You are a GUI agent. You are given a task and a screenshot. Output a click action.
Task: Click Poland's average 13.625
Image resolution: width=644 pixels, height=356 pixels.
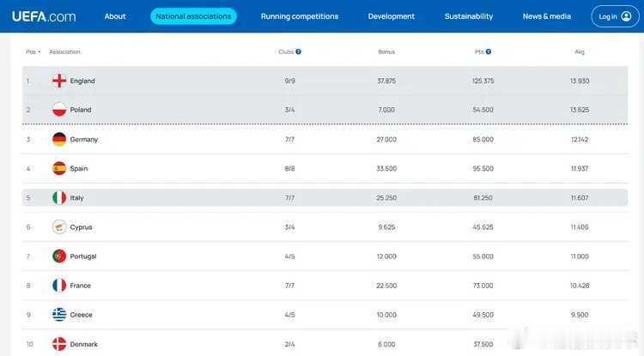(x=580, y=110)
